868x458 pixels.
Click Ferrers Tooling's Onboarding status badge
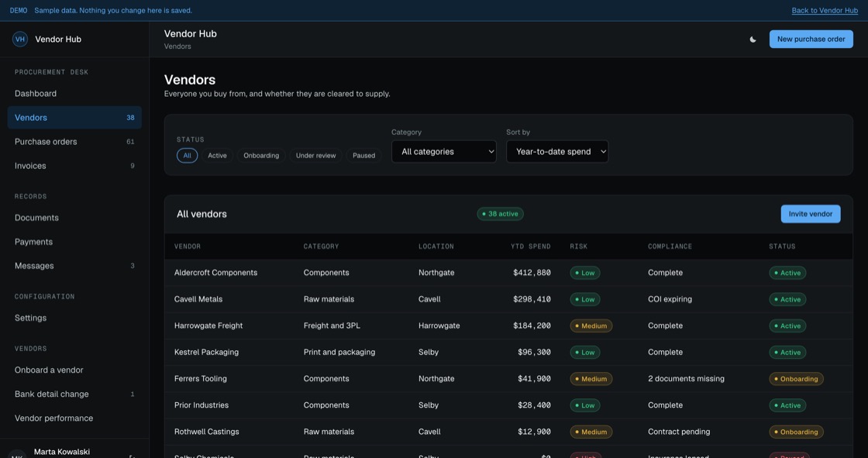796,380
